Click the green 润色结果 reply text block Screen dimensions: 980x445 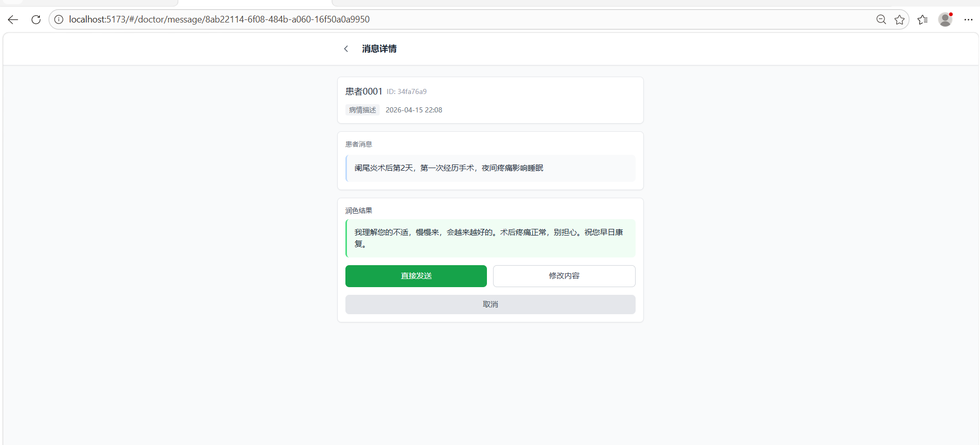pos(489,238)
